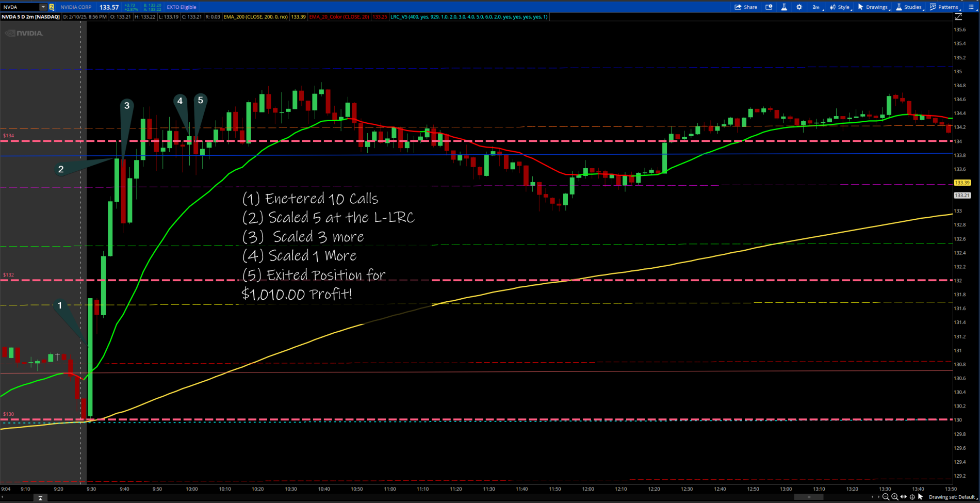The image size is (980, 503).
Task: Expand the NVDA symbol selector dropdown arrow
Action: click(43, 7)
